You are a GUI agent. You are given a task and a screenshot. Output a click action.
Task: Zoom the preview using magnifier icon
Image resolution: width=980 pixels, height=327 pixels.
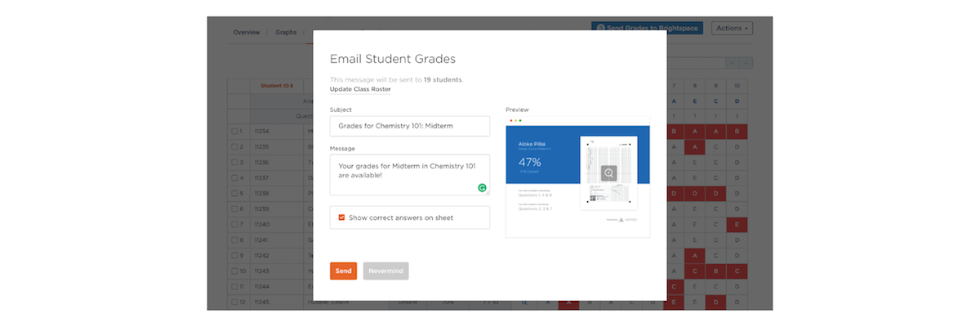pyautogui.click(x=609, y=173)
